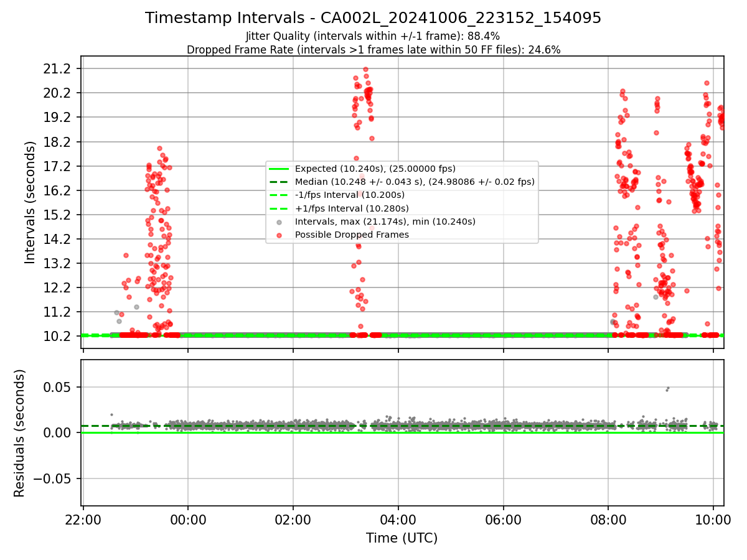Viewport: 747px width, 560px height.
Task: Click the 14.2 y-axis tick label
Action: tap(58, 239)
